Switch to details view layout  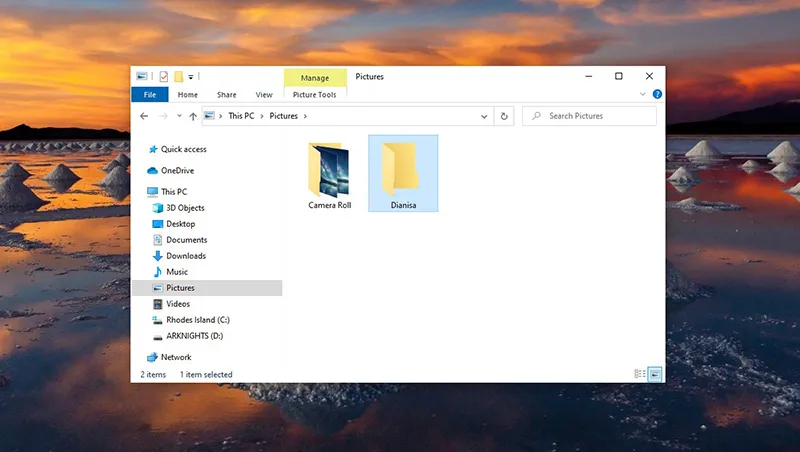coord(639,374)
